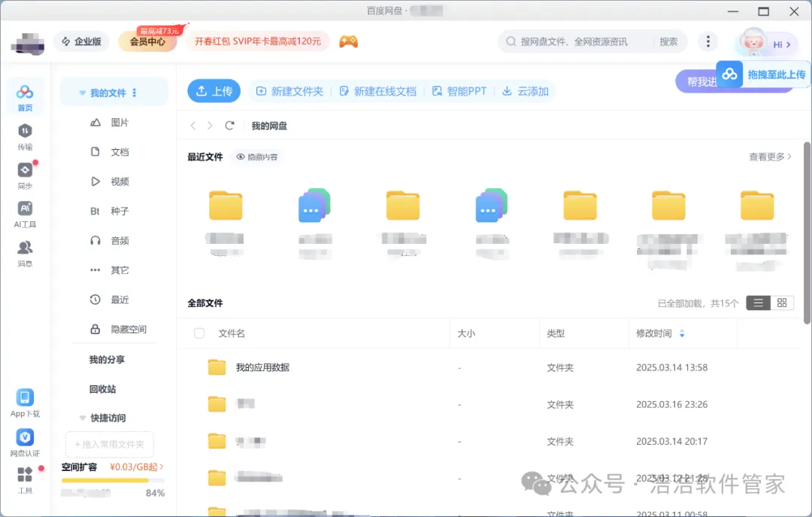Sort by 文件名 column header
Screen dimensions: 812x517
click(x=232, y=333)
